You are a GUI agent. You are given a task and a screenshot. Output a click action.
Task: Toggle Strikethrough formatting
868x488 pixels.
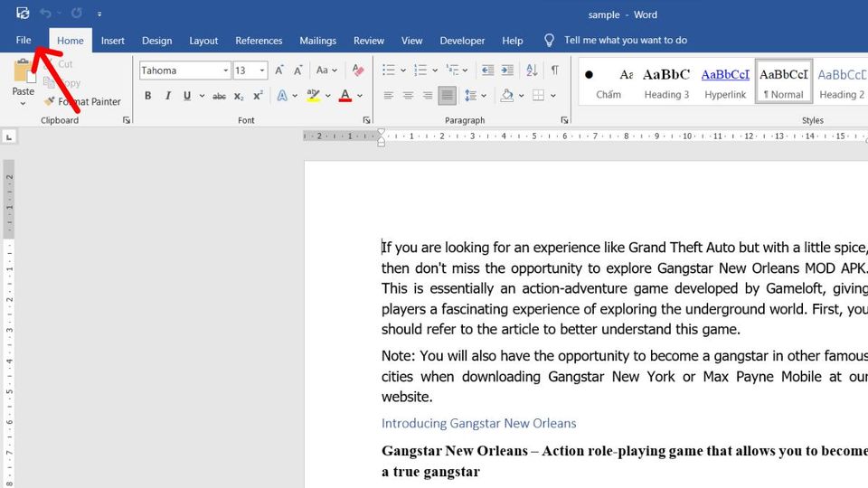[x=219, y=97]
